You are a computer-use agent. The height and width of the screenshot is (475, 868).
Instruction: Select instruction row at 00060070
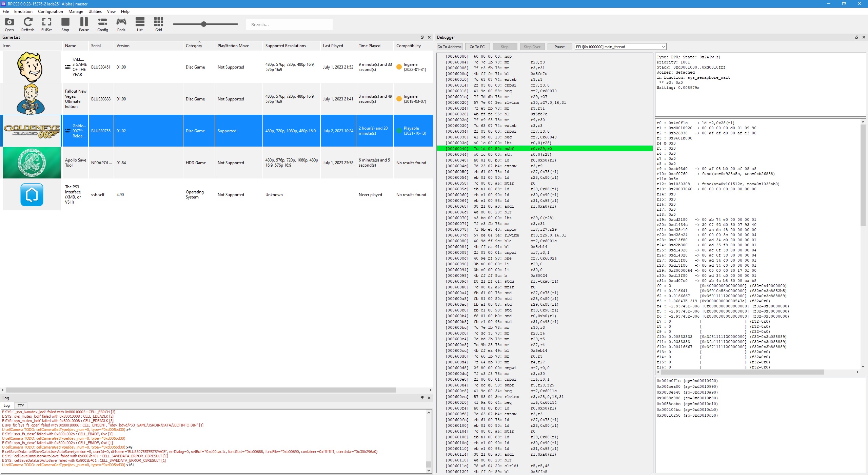pyautogui.click(x=545, y=218)
